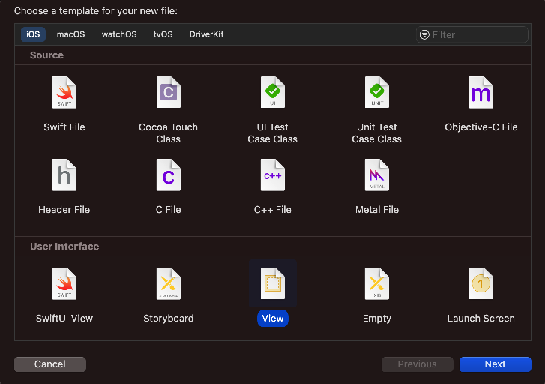Select the Header File template
Viewport: 545px width, 384px height.
pos(64,175)
